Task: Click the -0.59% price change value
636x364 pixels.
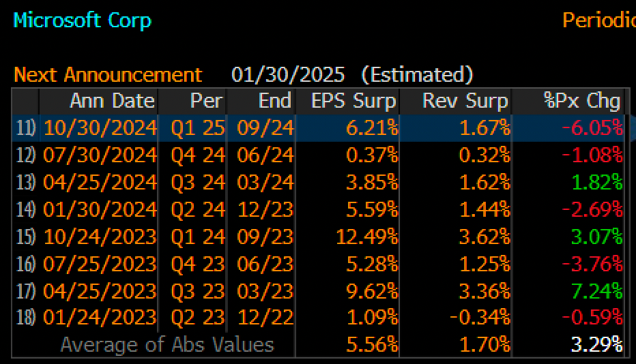Action: tap(592, 318)
